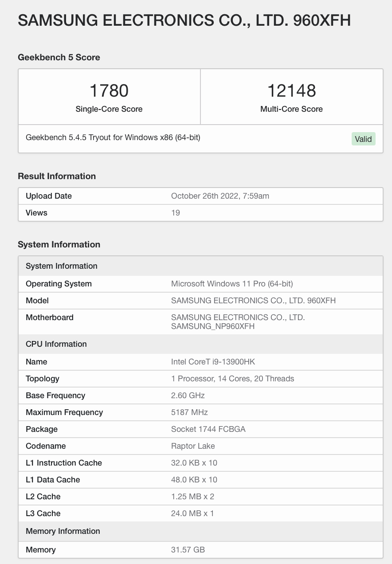Click the SAMSUNG_NP960XFH motherboard value
Screen dimensions: 392x564
point(213,326)
